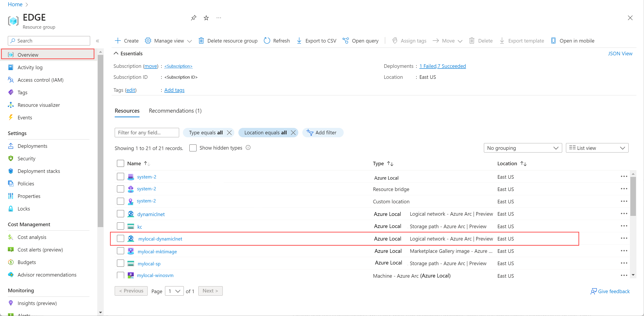
Task: Expand the List view dropdown
Action: tap(597, 148)
